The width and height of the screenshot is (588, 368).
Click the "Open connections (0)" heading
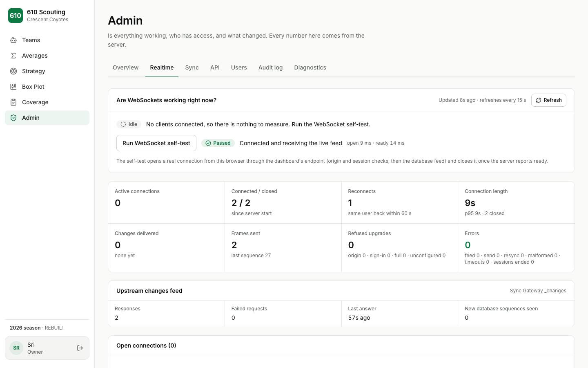click(146, 346)
